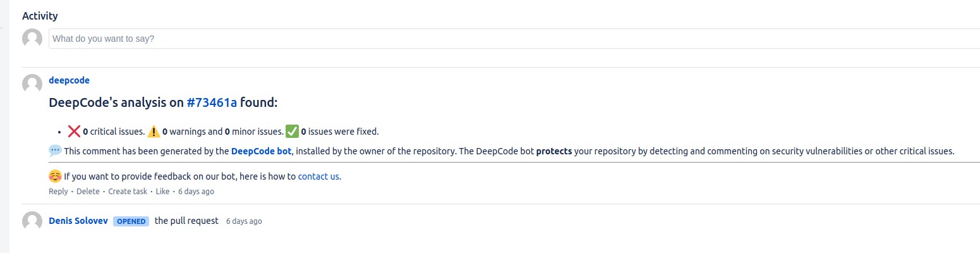
Task: Open commit #73461a link
Action: click(x=212, y=102)
